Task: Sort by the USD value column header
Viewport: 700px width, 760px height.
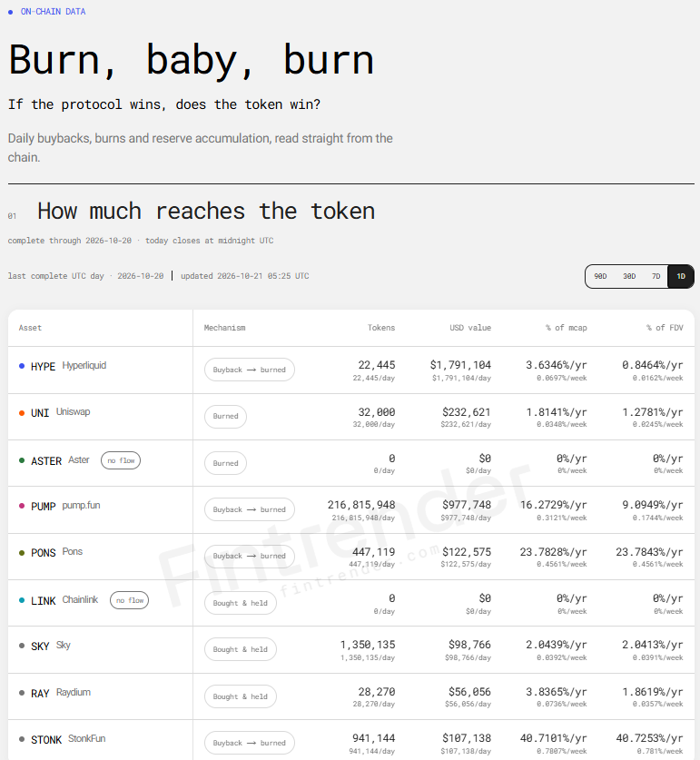Action: coord(470,328)
